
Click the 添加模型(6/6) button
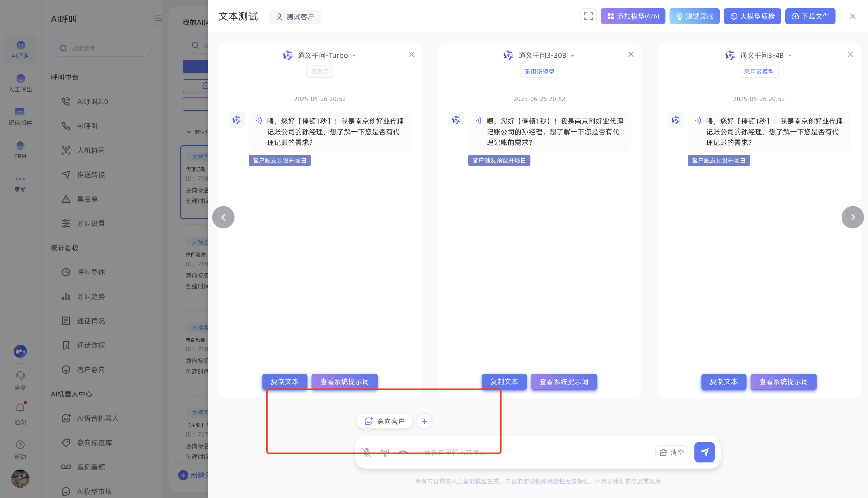coord(633,16)
